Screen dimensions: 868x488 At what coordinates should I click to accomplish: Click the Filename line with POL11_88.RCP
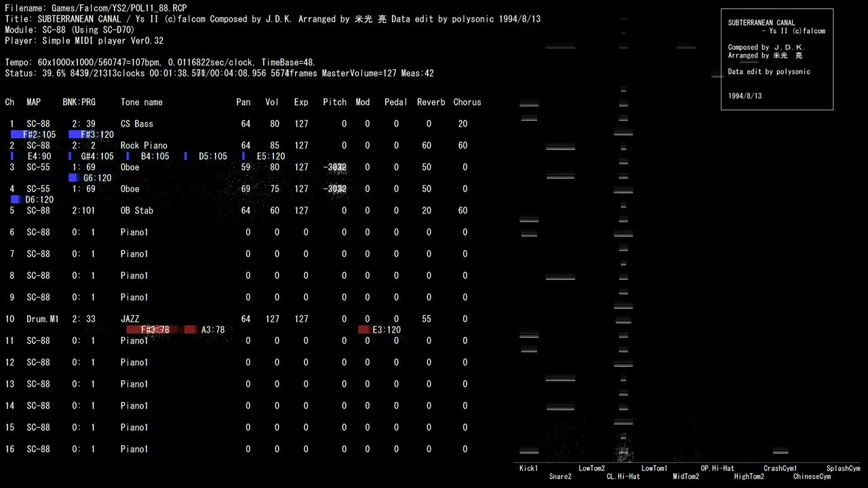click(96, 8)
